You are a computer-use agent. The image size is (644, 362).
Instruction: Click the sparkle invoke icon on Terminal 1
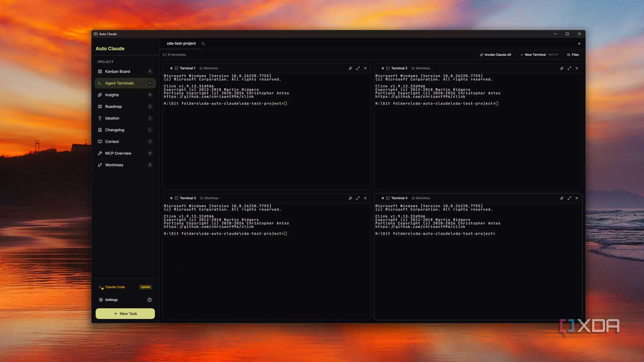[350, 68]
